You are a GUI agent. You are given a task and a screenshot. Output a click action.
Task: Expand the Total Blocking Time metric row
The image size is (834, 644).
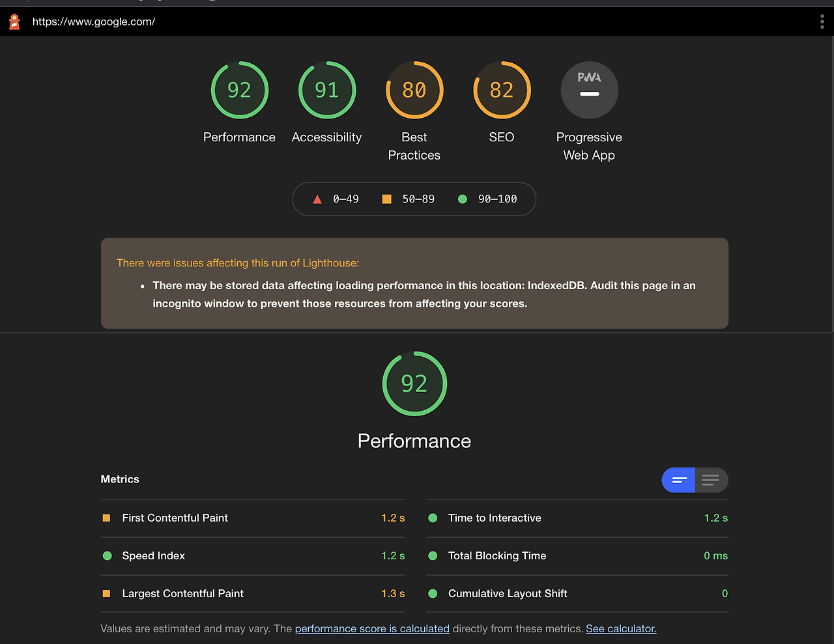[577, 556]
